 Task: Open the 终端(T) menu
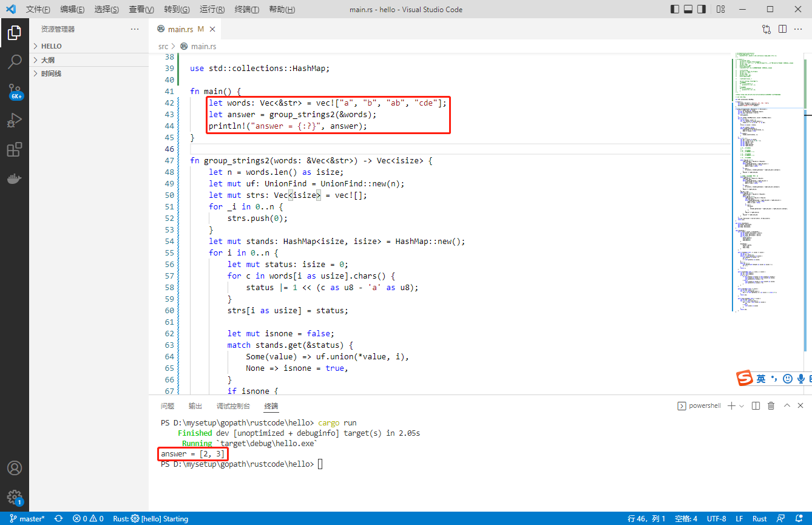pyautogui.click(x=246, y=9)
